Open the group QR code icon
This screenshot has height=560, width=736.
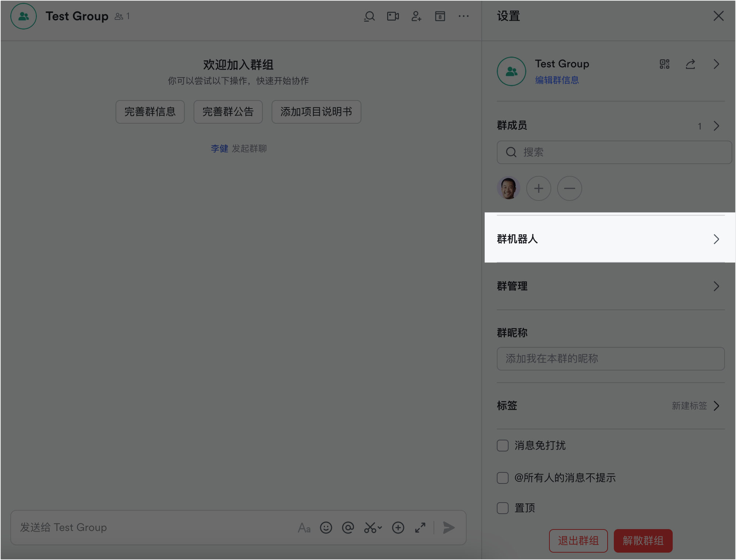pyautogui.click(x=664, y=64)
